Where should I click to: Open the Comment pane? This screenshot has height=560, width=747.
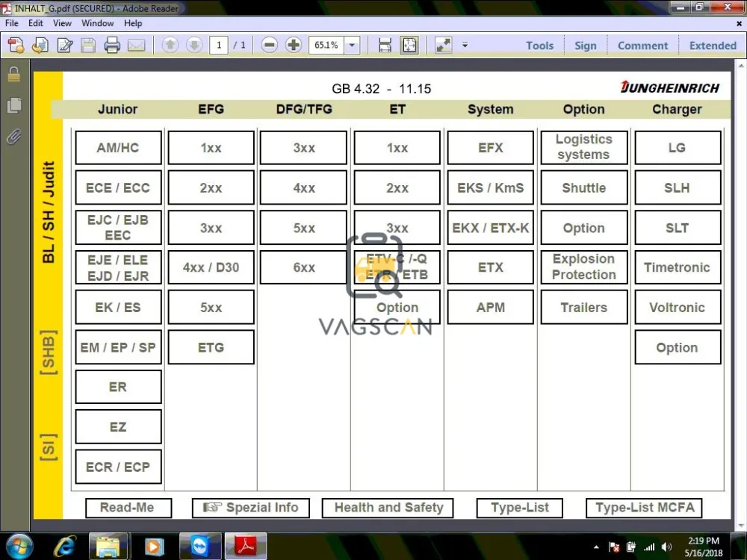tap(642, 46)
